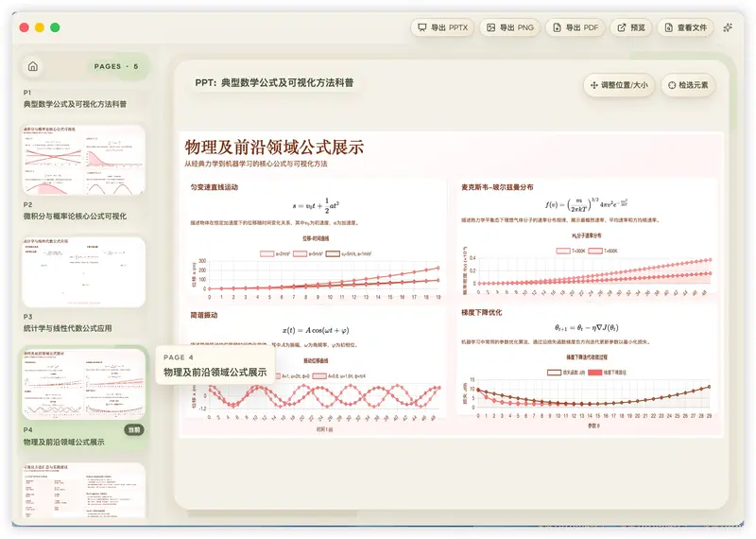756x539 pixels.
Task: Toggle 检选元素 element picker
Action: [688, 85]
